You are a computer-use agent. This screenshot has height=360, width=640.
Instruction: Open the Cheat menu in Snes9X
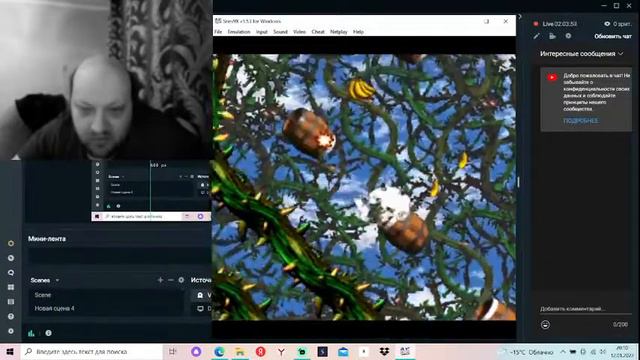[x=318, y=32]
